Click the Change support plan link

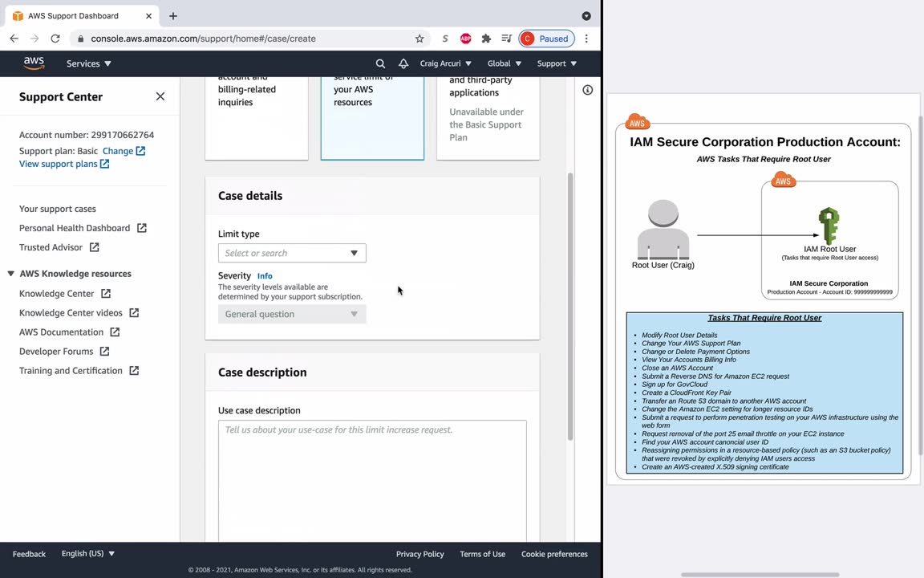point(124,151)
